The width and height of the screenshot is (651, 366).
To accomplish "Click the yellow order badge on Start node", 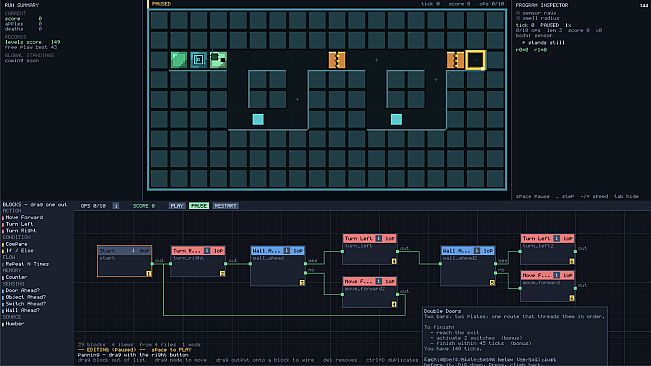I will [149, 273].
